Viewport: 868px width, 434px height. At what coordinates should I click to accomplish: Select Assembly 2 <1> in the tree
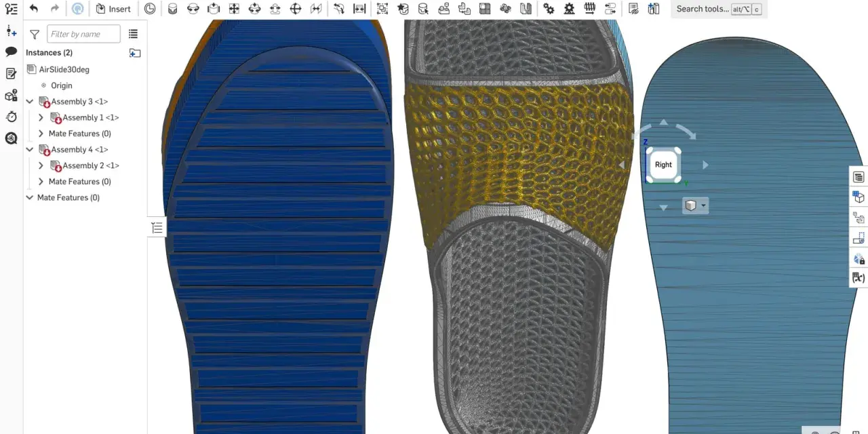pyautogui.click(x=91, y=165)
